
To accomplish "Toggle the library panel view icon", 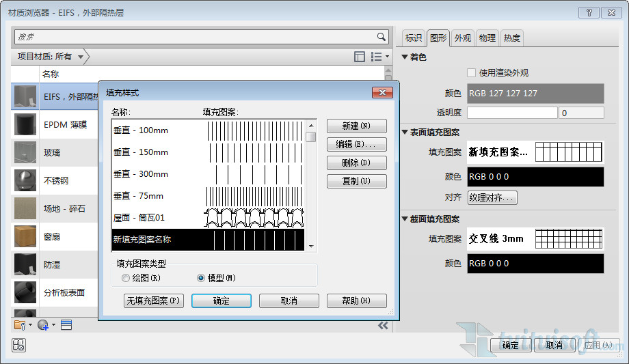I will pyautogui.click(x=360, y=57).
